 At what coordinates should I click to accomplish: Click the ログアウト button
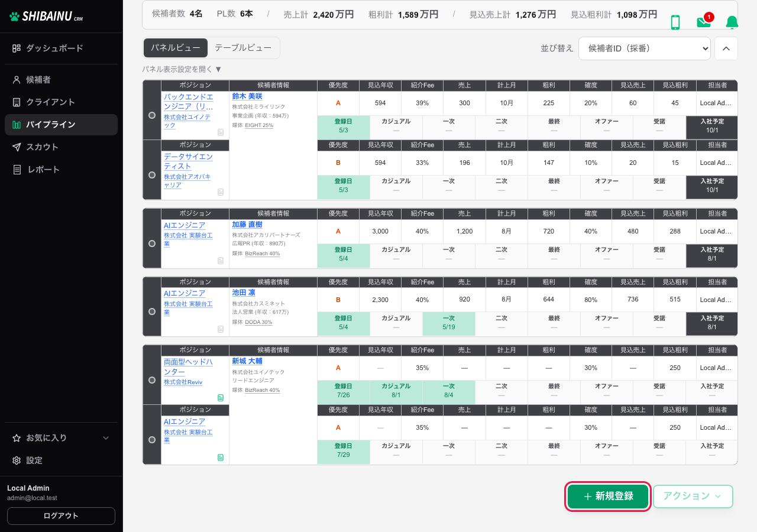point(61,516)
